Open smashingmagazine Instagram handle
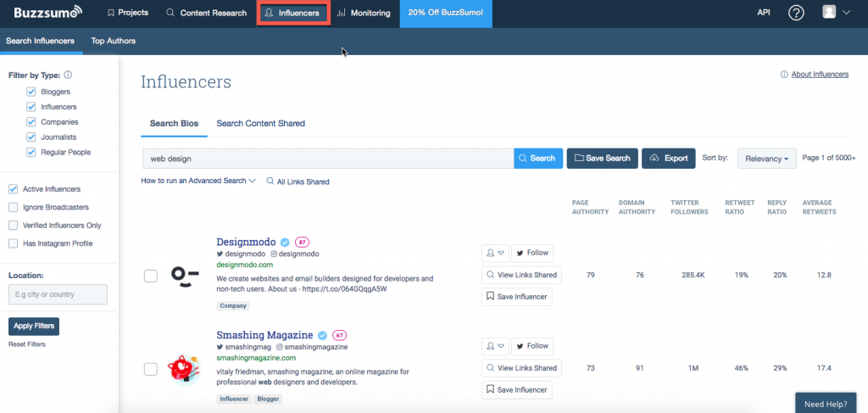The height and width of the screenshot is (413, 868). (x=312, y=347)
